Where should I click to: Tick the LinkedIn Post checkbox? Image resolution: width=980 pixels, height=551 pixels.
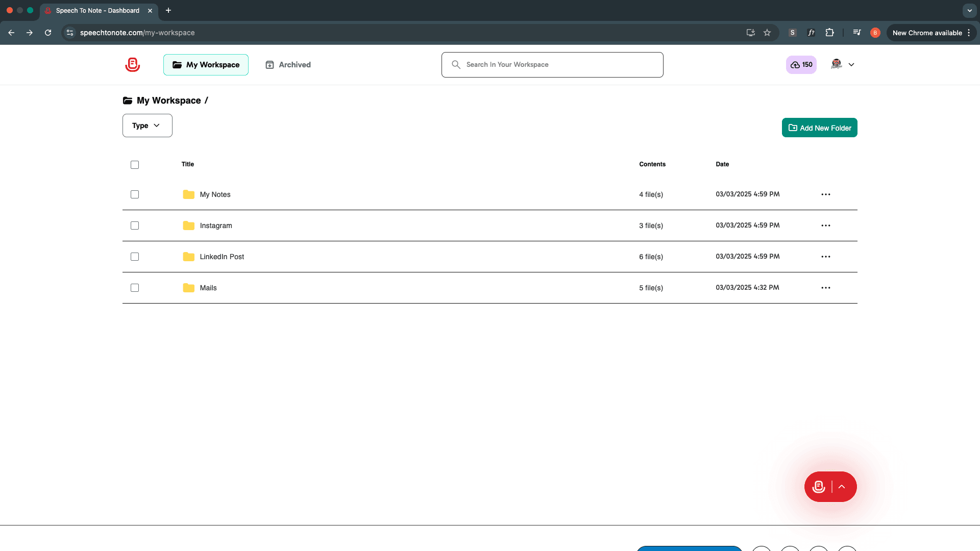135,257
